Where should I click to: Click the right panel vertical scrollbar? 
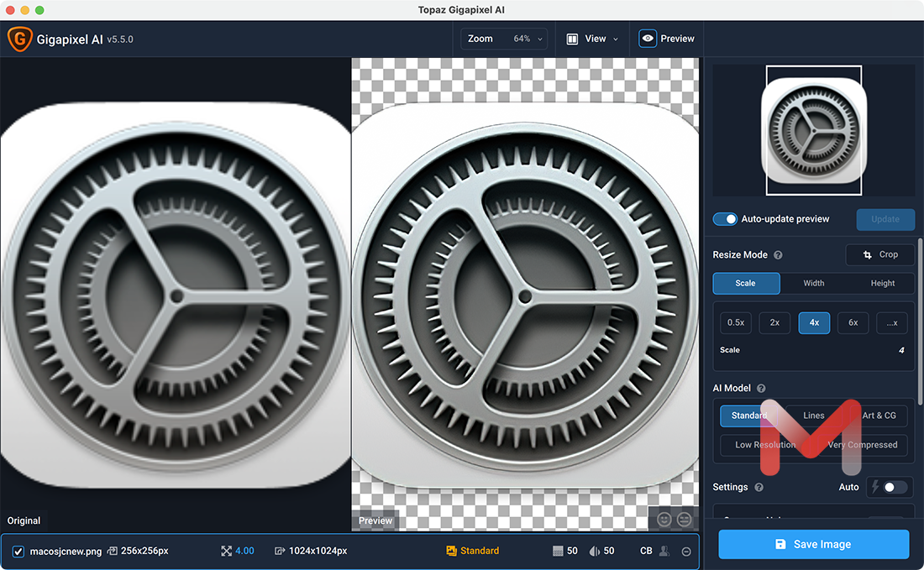click(x=920, y=321)
